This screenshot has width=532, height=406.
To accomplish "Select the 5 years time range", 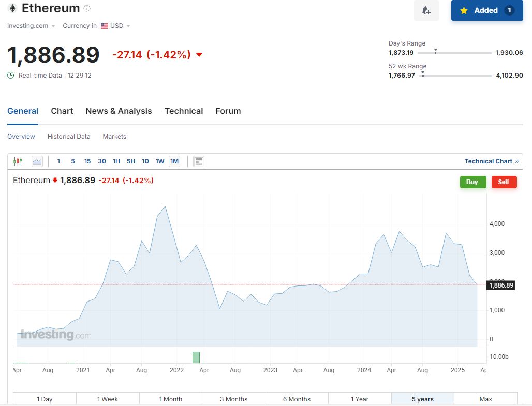I will pyautogui.click(x=423, y=399).
